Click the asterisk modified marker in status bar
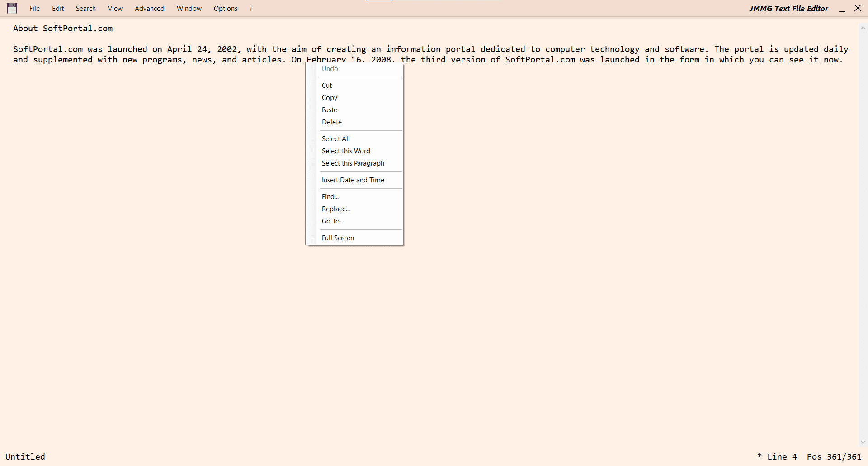The width and height of the screenshot is (868, 466). (760, 456)
